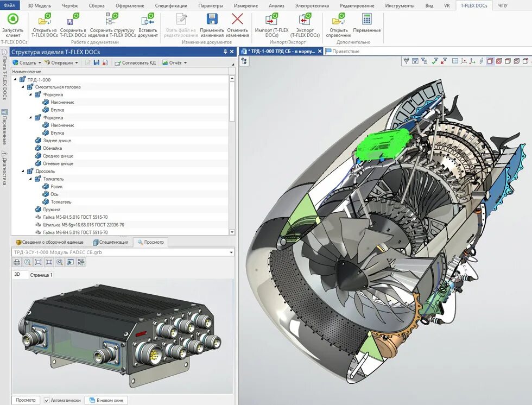This screenshot has height=405, width=532.
Task: Collapse the ТРД-1-000 root node
Action: tap(15, 79)
